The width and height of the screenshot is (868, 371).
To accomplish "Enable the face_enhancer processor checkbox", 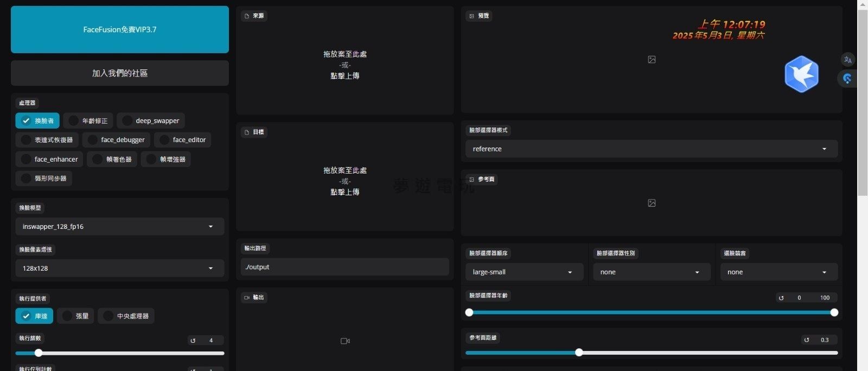I will click(x=26, y=159).
